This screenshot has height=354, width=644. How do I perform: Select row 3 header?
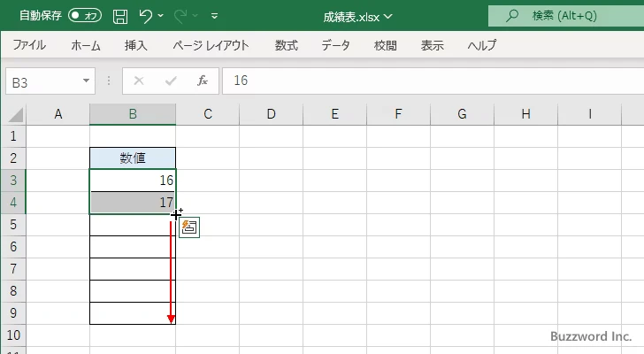13,181
